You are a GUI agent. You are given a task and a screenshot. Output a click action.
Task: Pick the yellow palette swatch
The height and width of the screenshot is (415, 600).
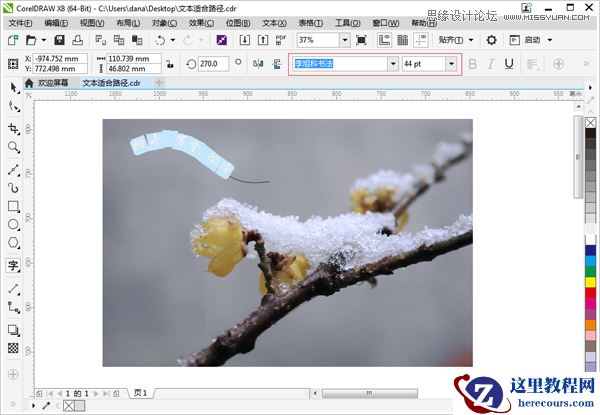(590, 282)
